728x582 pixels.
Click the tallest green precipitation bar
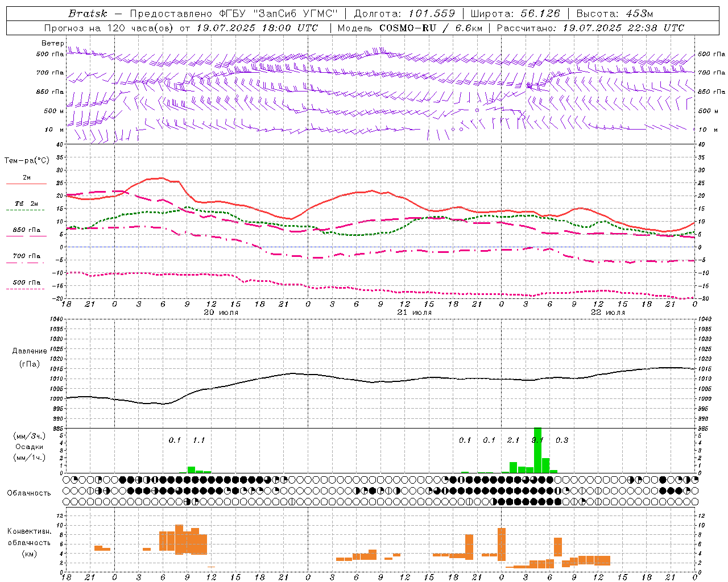(x=537, y=450)
